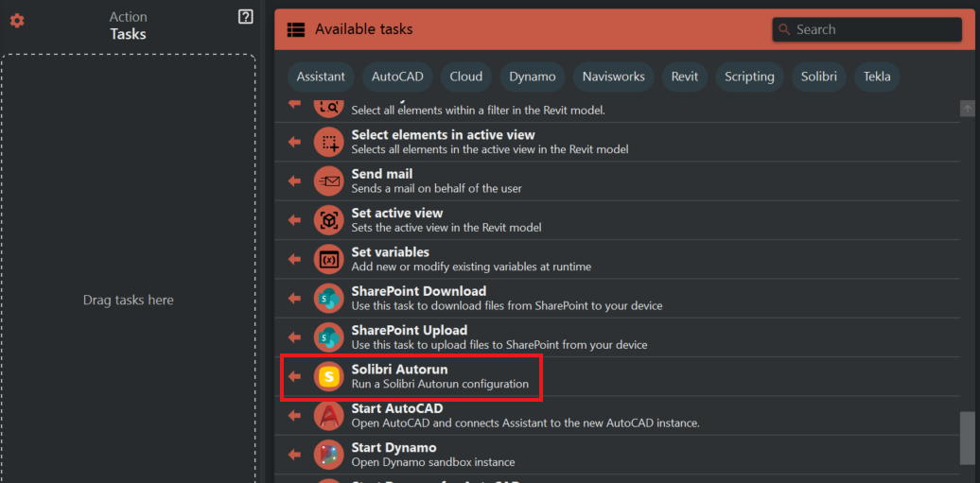Filter tasks by Assistant category
Image resolution: width=980 pixels, height=483 pixels.
(321, 77)
